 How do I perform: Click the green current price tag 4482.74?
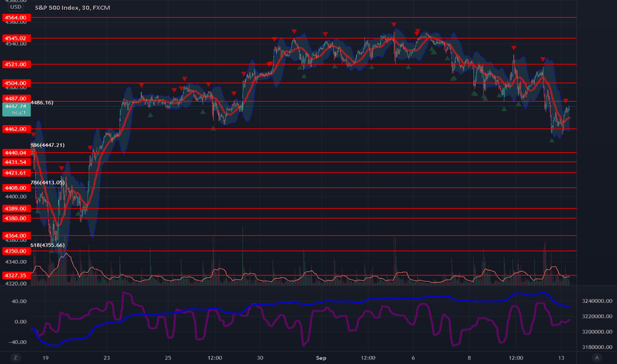17,109
